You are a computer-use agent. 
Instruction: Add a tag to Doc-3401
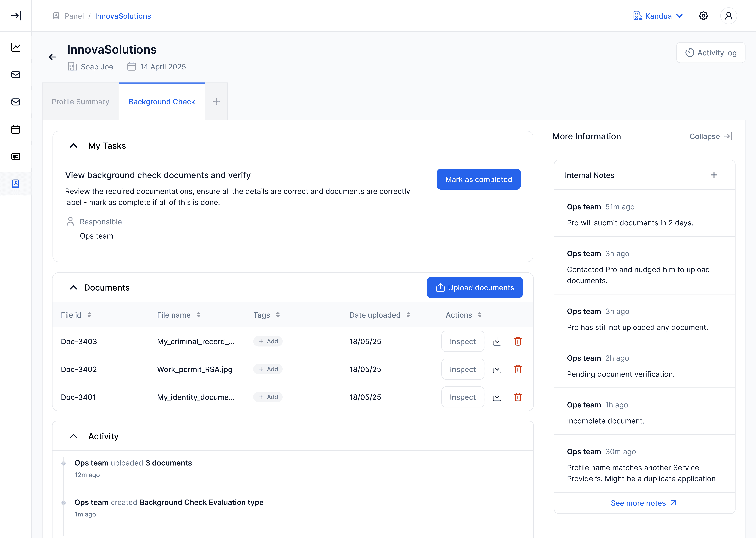268,397
